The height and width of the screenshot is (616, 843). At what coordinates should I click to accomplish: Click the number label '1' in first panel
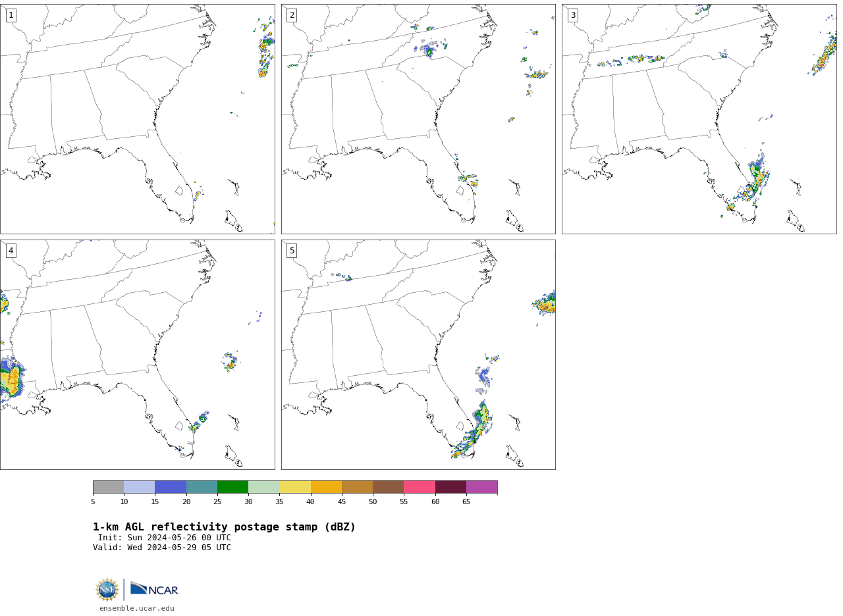(x=11, y=15)
